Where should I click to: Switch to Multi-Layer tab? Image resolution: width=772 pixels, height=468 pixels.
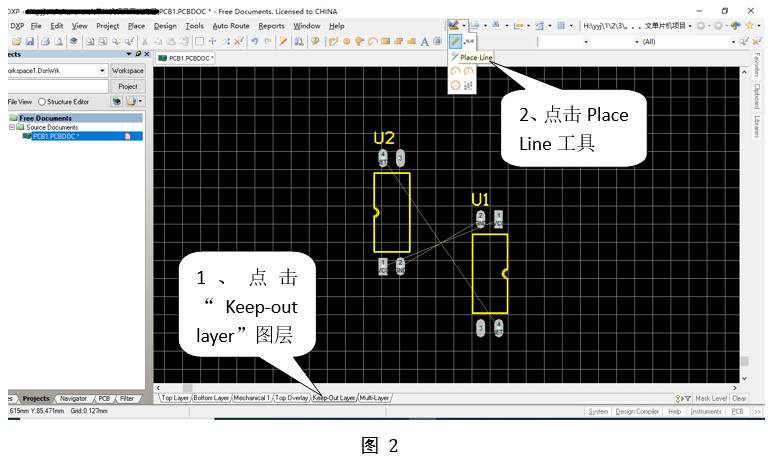point(374,398)
